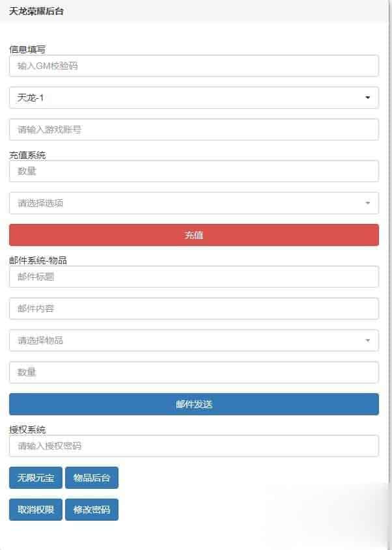Open 物品后台 via its button
Screen dimensions: 392x550
[92, 478]
